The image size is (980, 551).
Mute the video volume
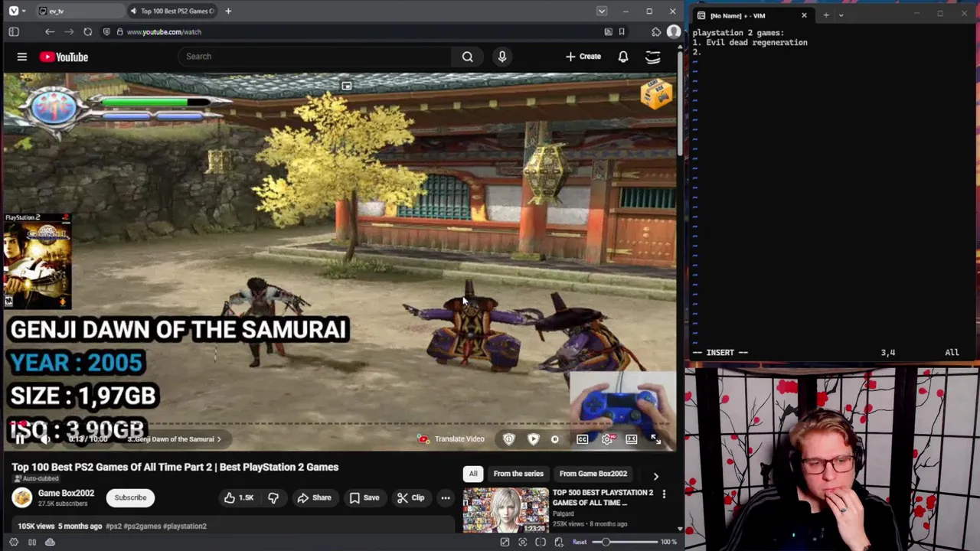[46, 439]
